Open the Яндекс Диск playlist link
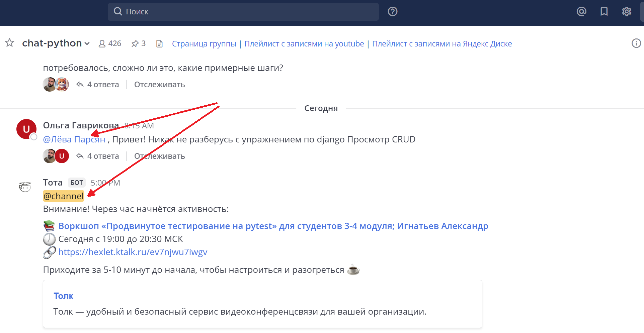Screen dimensions: 644x333 point(442,44)
